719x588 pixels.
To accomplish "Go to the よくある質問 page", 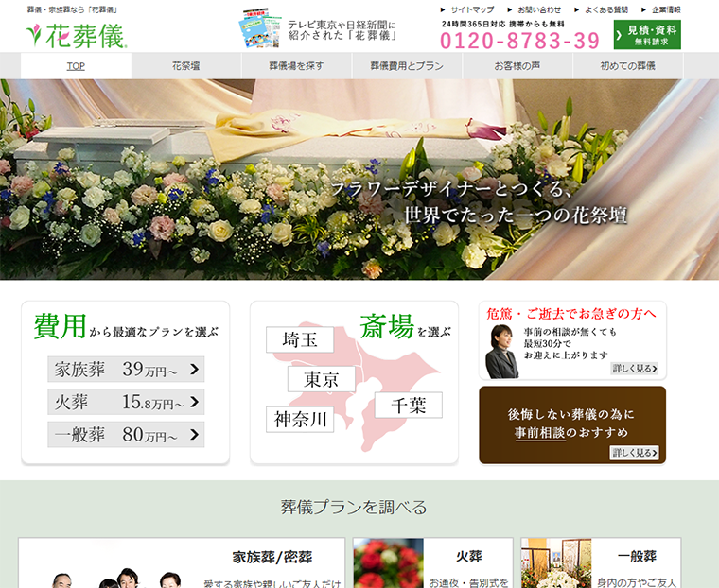I will pos(606,9).
